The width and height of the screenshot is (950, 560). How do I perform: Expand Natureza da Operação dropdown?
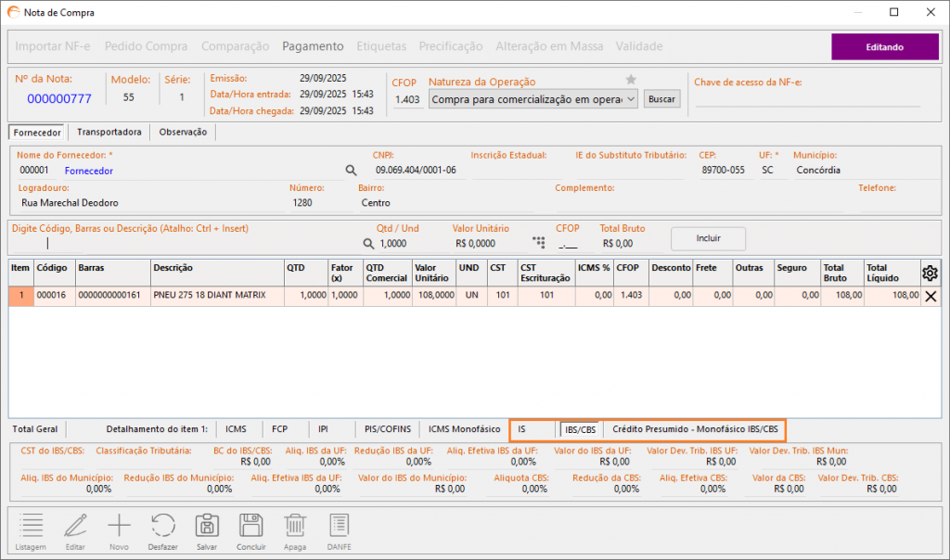coord(630,98)
